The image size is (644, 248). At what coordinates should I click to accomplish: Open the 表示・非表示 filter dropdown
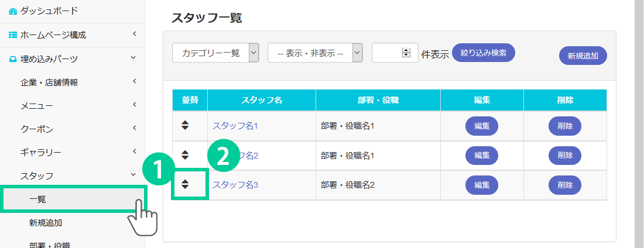pyautogui.click(x=315, y=53)
